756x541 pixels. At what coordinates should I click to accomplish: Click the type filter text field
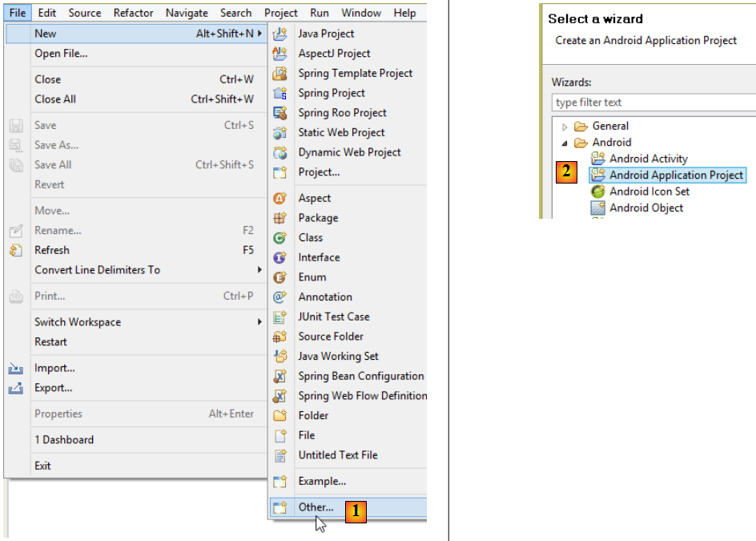click(653, 103)
